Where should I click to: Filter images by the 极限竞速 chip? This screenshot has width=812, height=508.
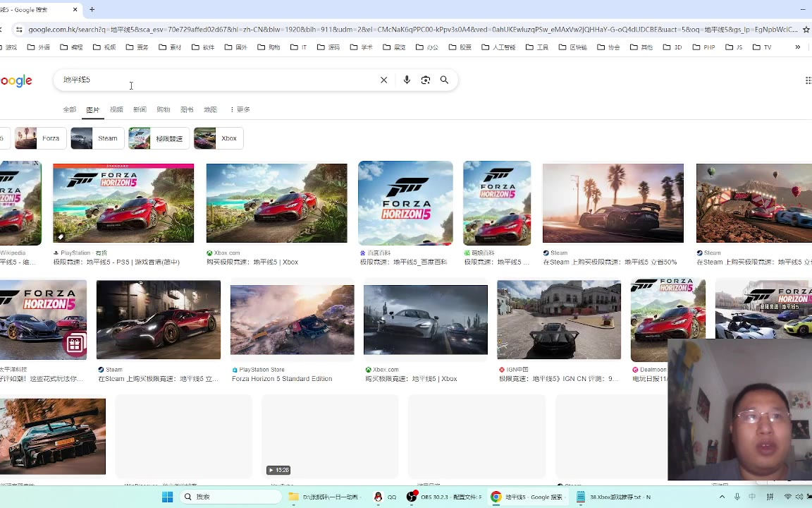tap(159, 138)
